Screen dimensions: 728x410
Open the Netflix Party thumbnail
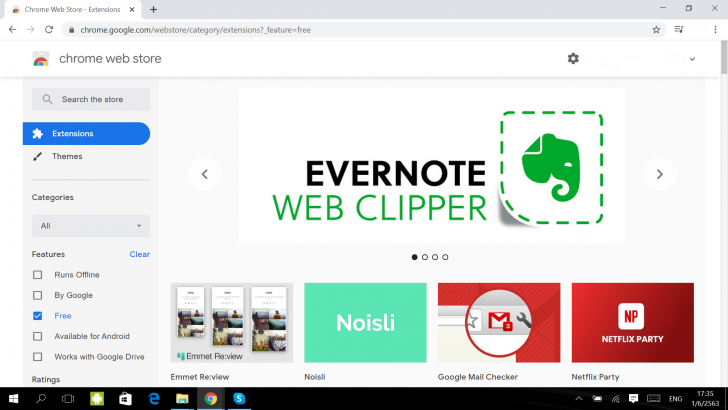pos(633,323)
